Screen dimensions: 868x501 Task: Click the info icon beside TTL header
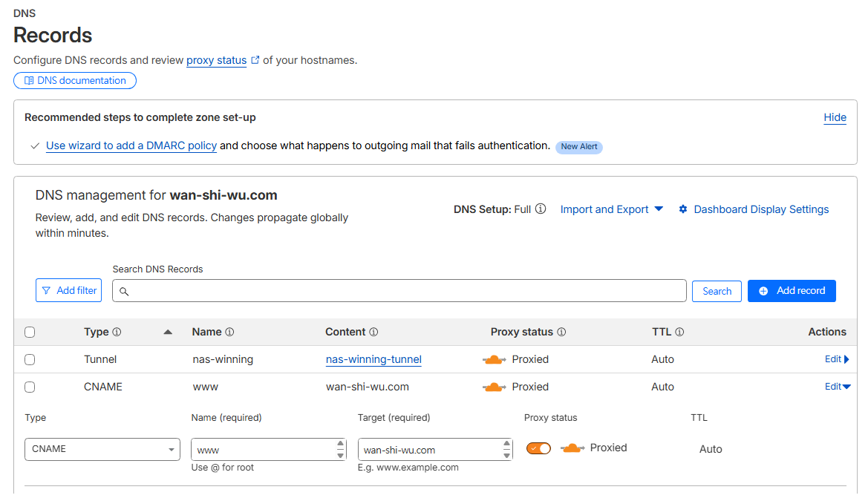tap(679, 333)
